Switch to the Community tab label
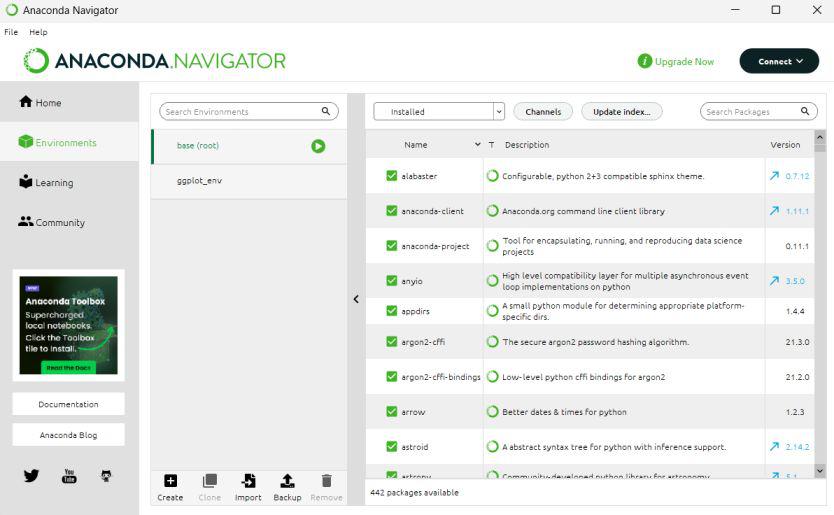This screenshot has width=834, height=515. tap(60, 222)
